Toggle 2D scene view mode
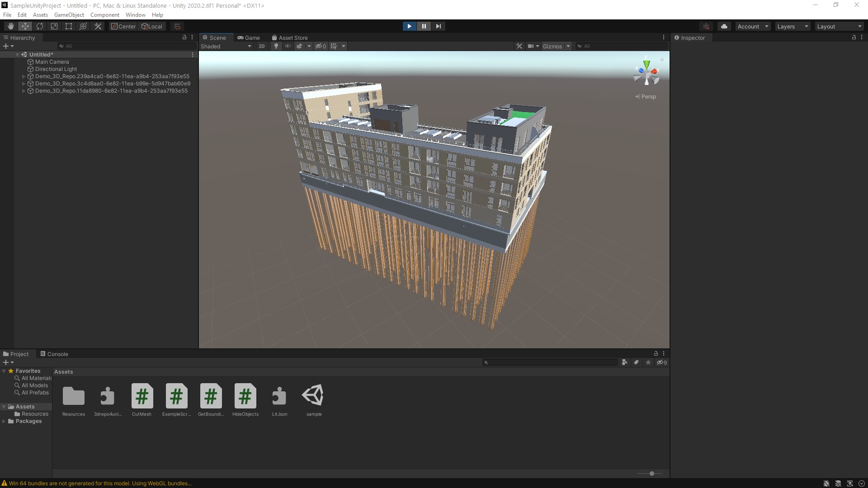Viewport: 868px width, 488px height. pyautogui.click(x=262, y=46)
